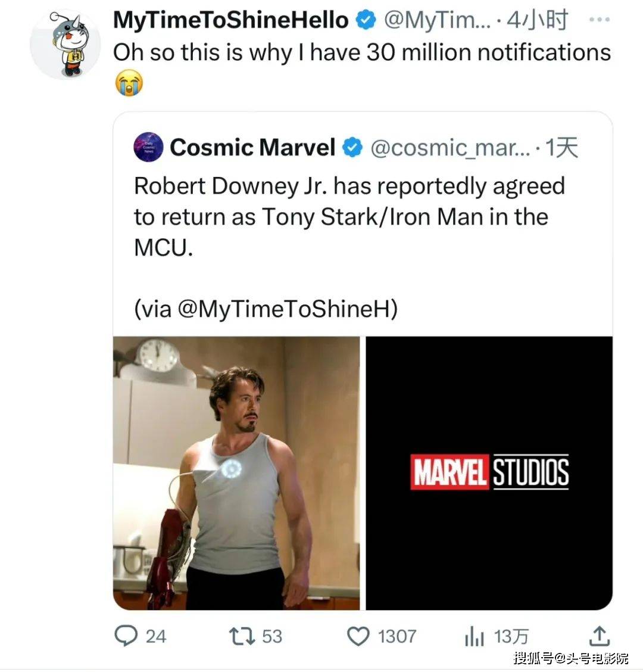Like the tweet with the heart icon
The image size is (643, 672).
coord(358,637)
